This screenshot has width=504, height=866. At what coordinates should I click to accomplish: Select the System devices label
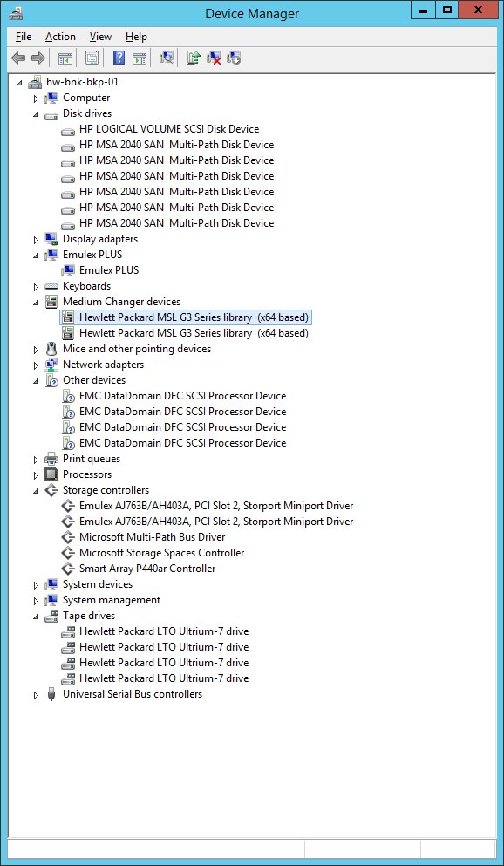98,584
